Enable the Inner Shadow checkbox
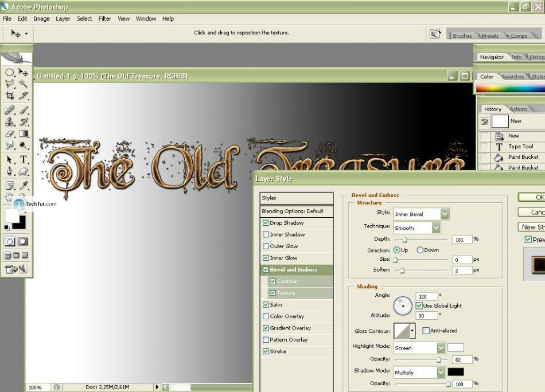This screenshot has width=545, height=392. [x=266, y=234]
